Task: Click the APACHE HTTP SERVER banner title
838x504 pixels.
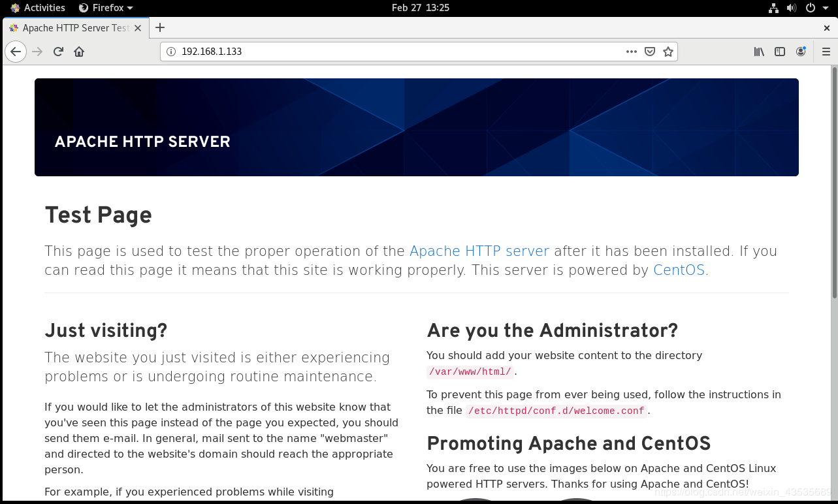Action: pos(142,142)
